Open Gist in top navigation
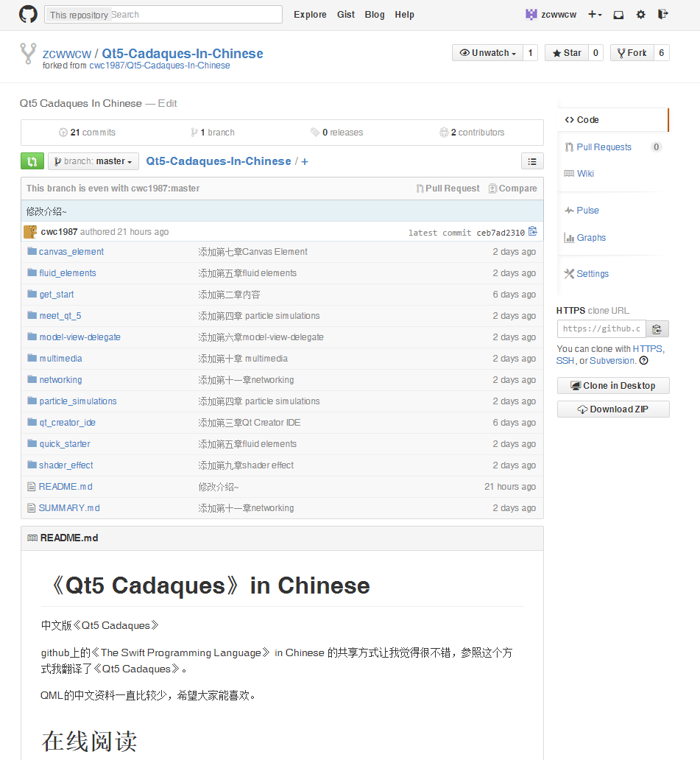This screenshot has width=700, height=760. tap(346, 15)
